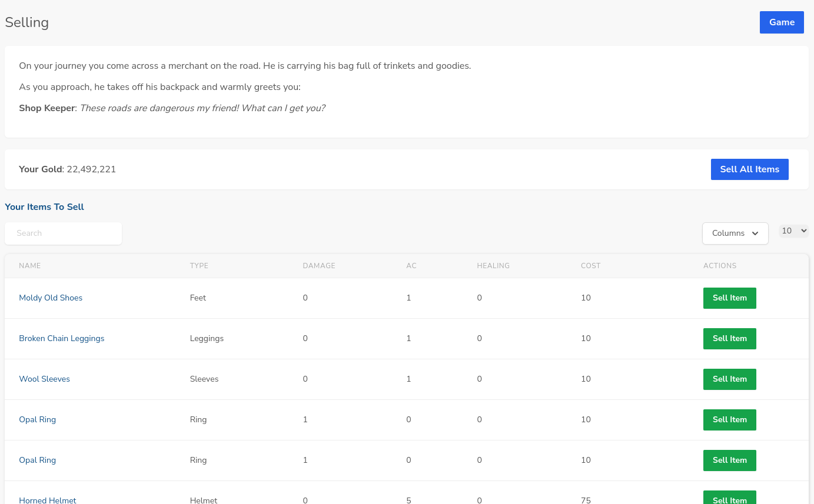Sell the Broken Chain Leggings item
This screenshot has height=504, width=814.
click(729, 339)
